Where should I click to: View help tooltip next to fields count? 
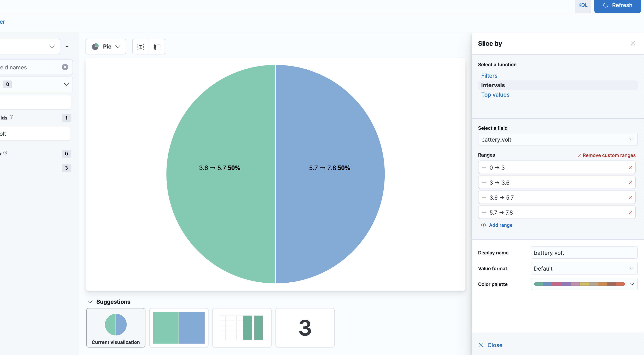click(x=11, y=117)
